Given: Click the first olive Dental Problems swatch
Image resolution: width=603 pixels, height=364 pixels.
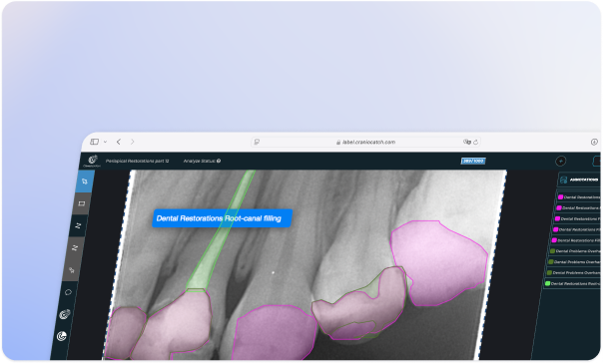Looking at the screenshot, I should (x=552, y=251).
